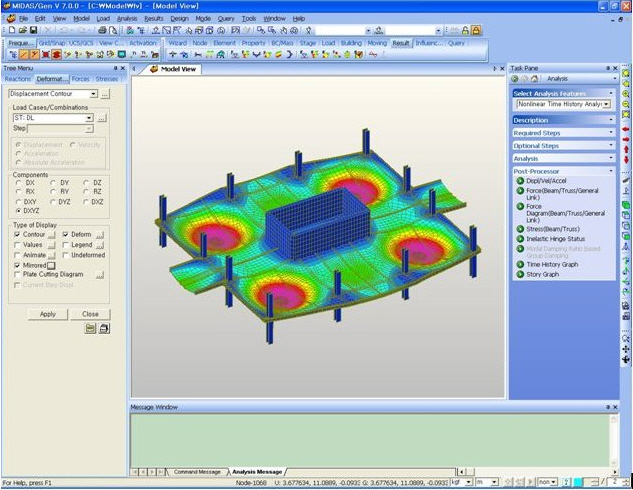This screenshot has width=633, height=490.
Task: Click the red right arrow pan icon
Action: click(626, 139)
